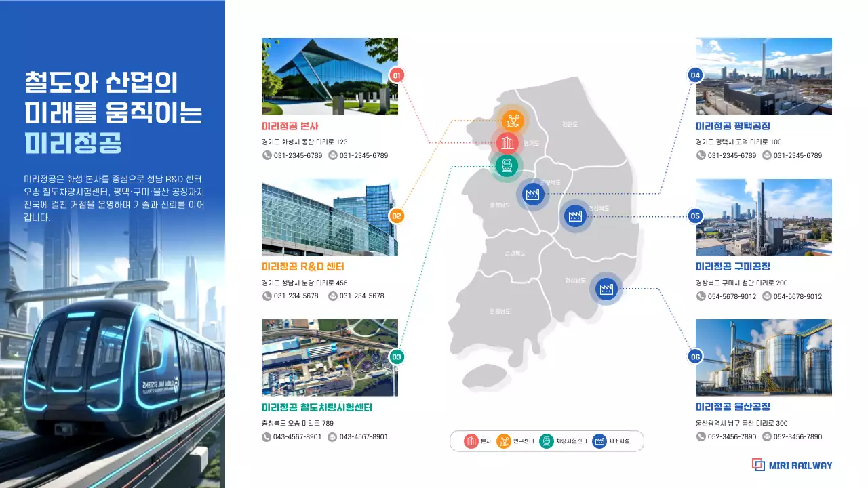Click the 강원도 region on the map

pos(570,124)
